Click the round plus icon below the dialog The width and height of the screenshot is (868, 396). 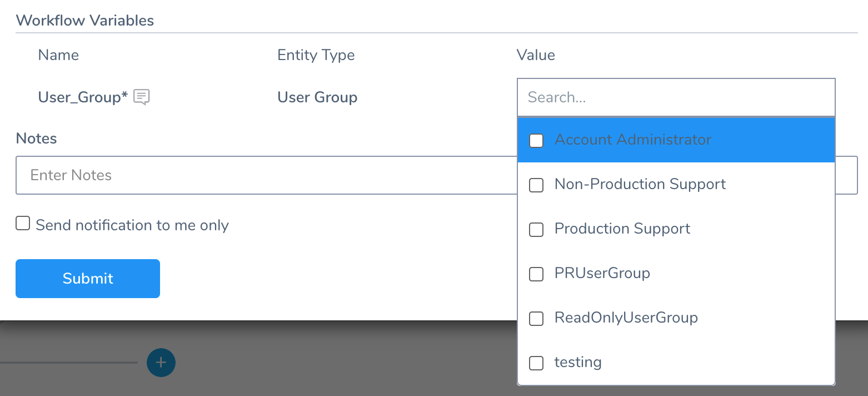(x=161, y=363)
